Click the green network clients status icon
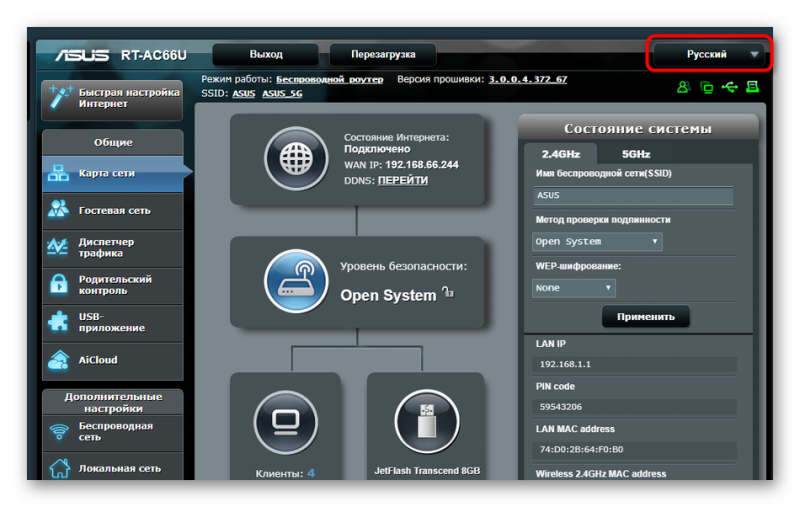This screenshot has width=800, height=507. pos(707,88)
